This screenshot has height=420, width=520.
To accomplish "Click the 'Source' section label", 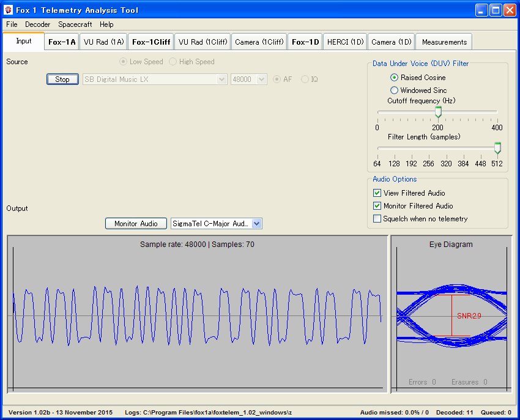I will point(17,62).
